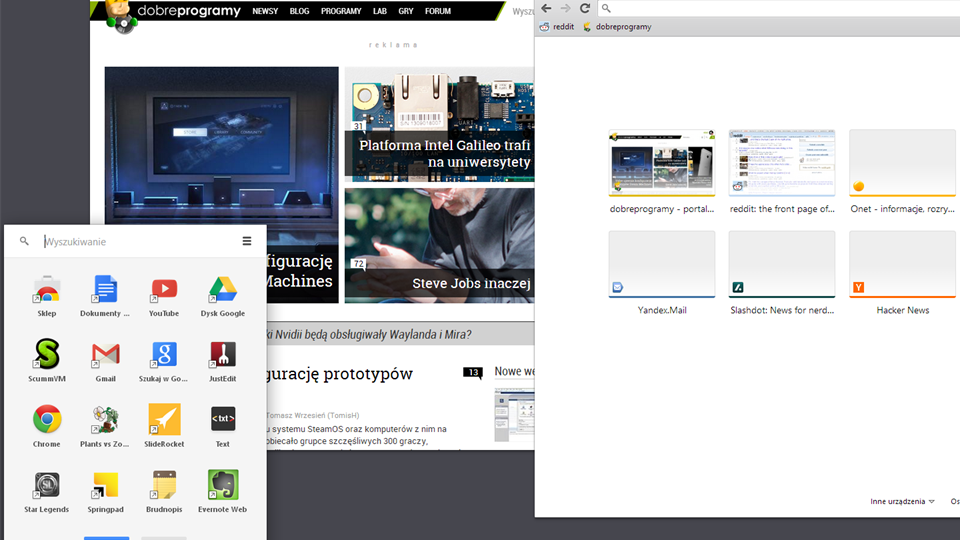Open Plants vs Zombies app icon
960x540 pixels.
105,420
